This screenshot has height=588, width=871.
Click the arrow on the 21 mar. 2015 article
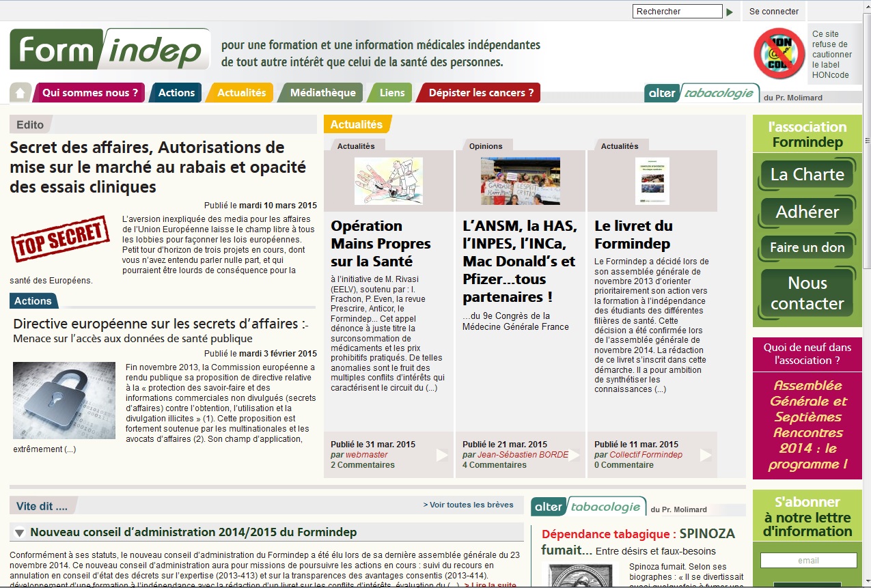pyautogui.click(x=574, y=455)
